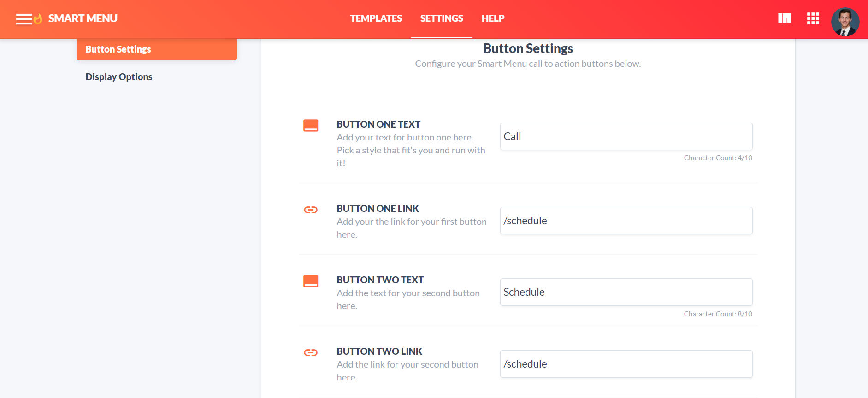Focus the Button One Link input field
Viewport: 868px width, 398px height.
[x=626, y=221]
